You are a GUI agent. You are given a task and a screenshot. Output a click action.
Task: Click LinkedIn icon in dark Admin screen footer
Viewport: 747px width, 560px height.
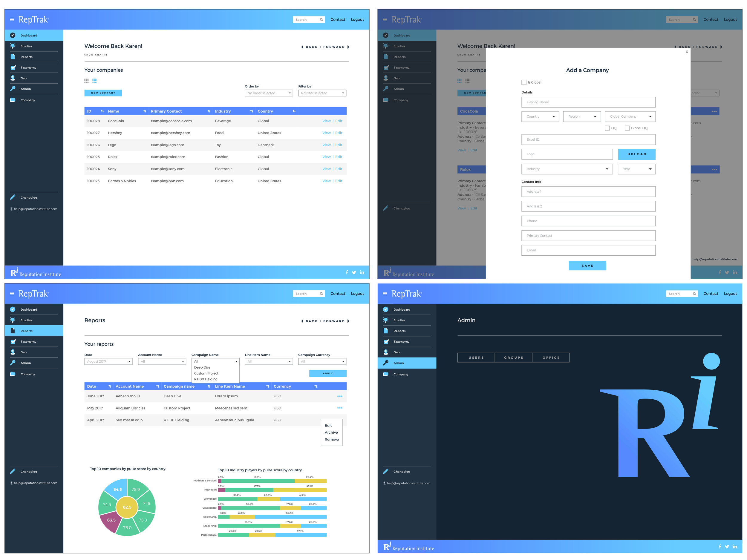(x=735, y=547)
